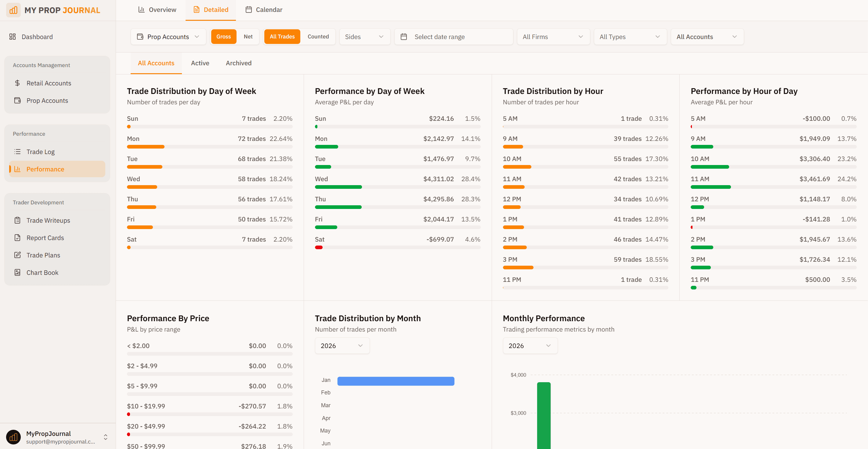Switch to Counted trades option
Viewport: 868px width, 449px height.
tap(318, 37)
